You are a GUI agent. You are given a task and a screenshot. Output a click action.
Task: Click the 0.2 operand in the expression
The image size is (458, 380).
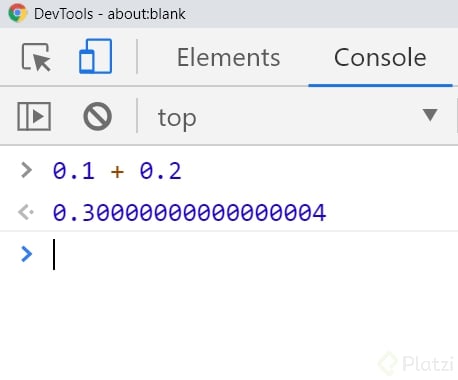160,171
